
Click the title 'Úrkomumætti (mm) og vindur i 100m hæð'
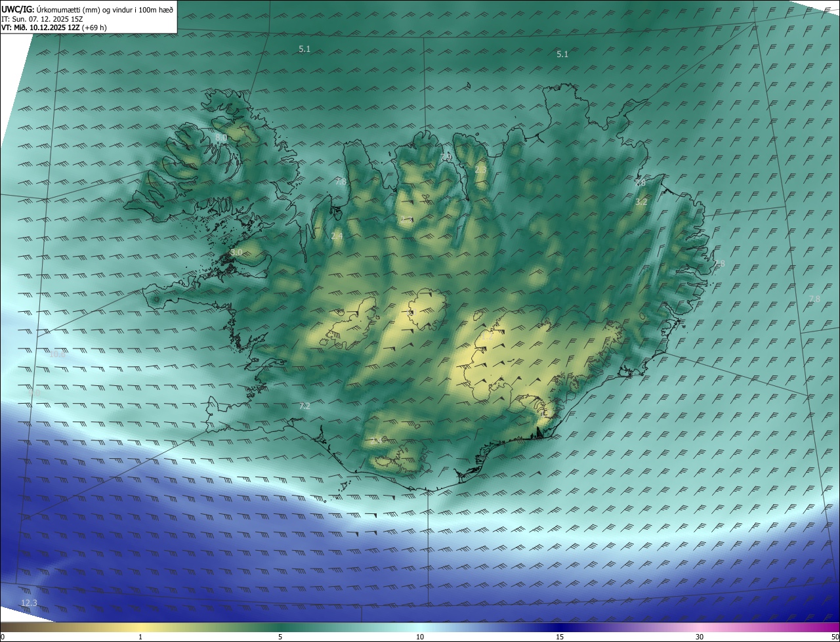[105, 9]
